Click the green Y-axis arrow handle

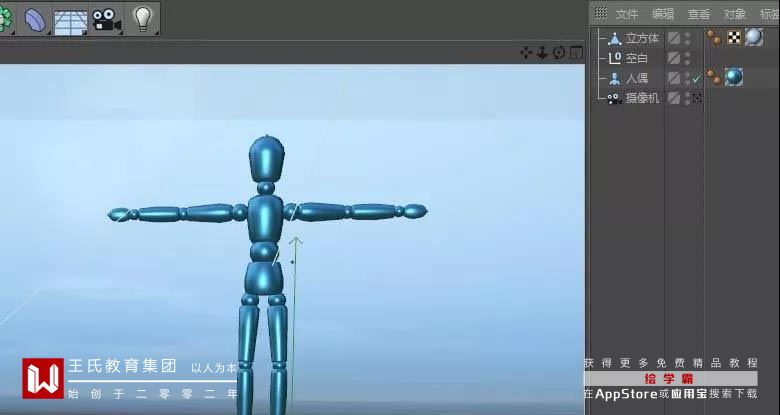coord(296,242)
